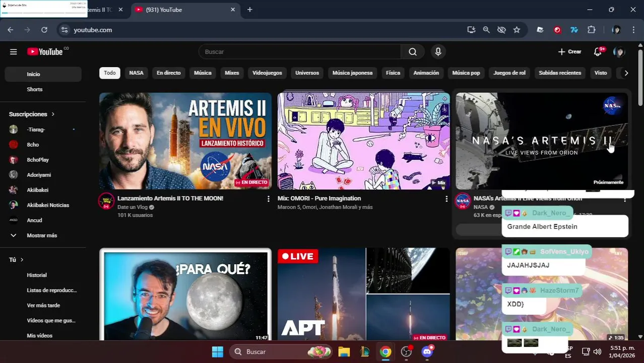The image size is (644, 363).
Task: Select the NASA filter chip
Action: click(x=136, y=73)
